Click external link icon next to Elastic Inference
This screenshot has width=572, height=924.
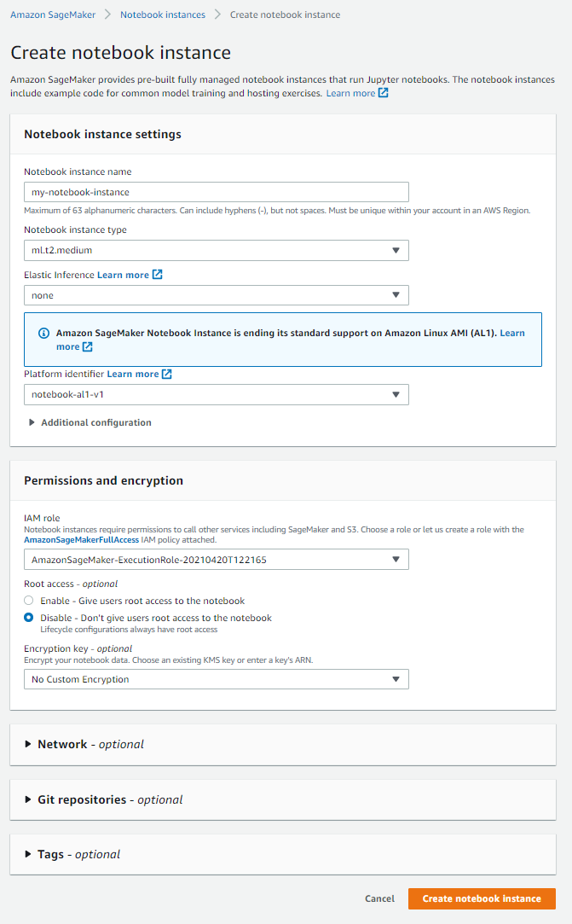[x=157, y=275]
